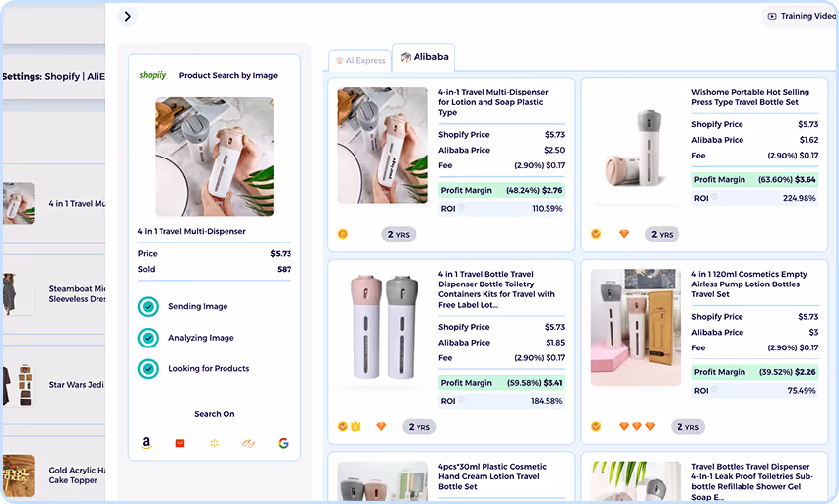Screen dimensions: 839x504
Task: Open 120ml Cosmetics Airless Pump Bottles image
Action: coord(636,327)
